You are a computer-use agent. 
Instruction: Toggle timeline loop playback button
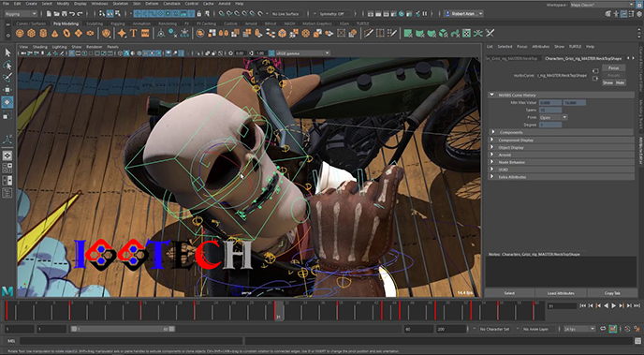(x=604, y=329)
